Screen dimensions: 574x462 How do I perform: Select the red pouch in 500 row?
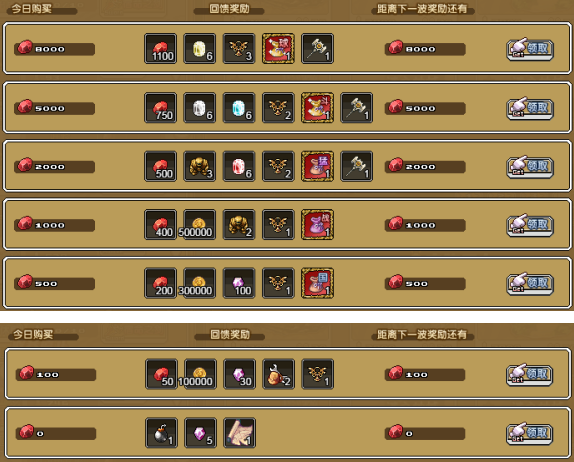point(317,283)
